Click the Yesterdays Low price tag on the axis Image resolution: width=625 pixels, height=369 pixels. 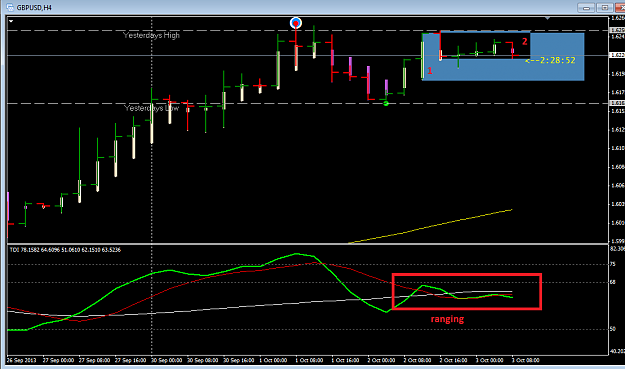coord(617,103)
